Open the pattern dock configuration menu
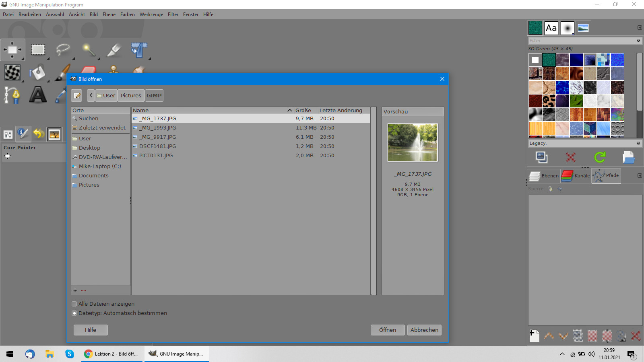Viewport: 644px width, 362px height. coord(640,28)
